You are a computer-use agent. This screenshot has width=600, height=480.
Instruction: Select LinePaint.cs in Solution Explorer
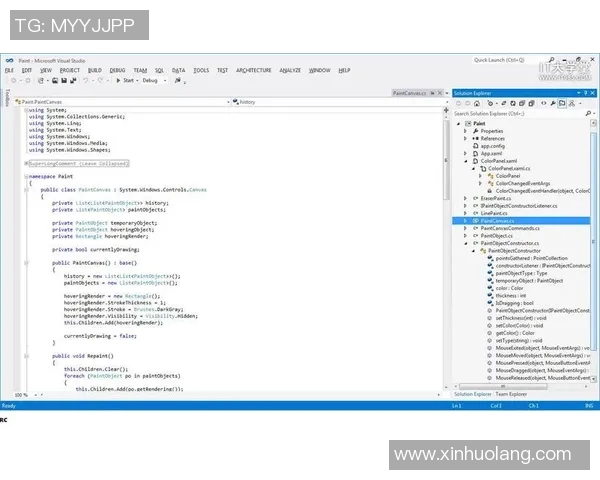(494, 213)
